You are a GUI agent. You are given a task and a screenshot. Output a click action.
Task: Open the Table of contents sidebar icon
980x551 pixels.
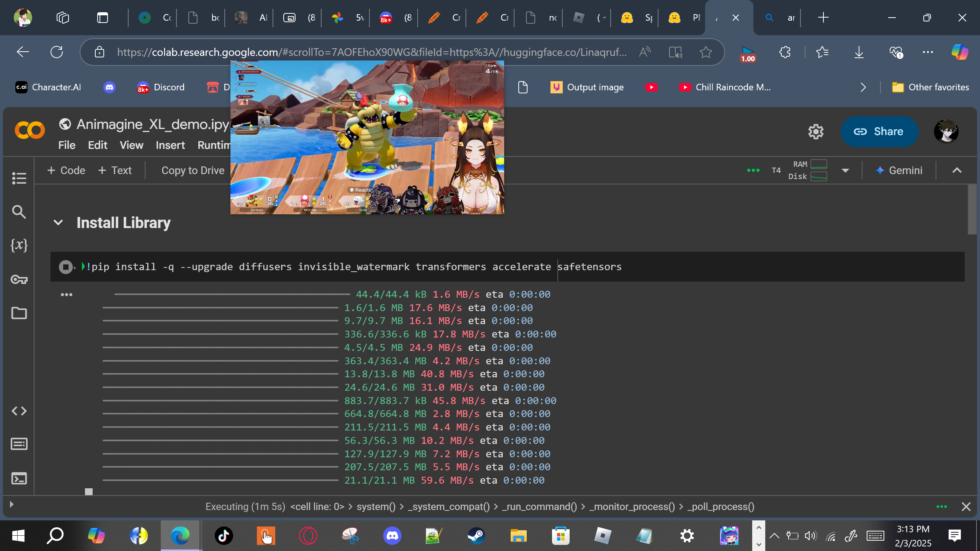19,178
